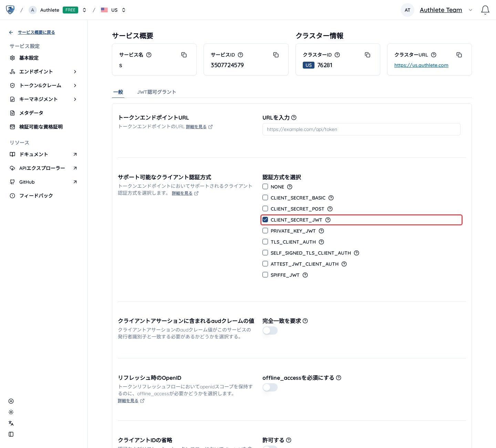The width and height of the screenshot is (496, 448).
Task: Check the CLIENT_SECRET_BASIC checkbox
Action: 265,197
